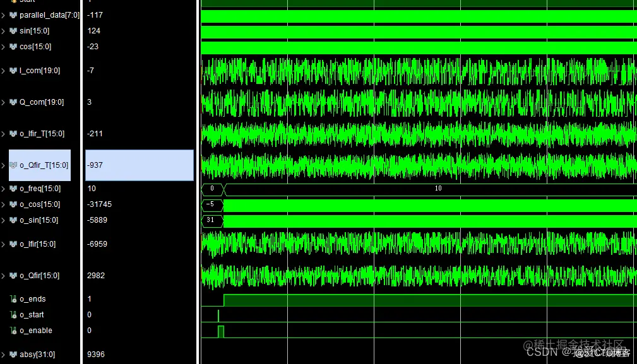Select the o_enable signal name
The height and width of the screenshot is (364, 637).
click(36, 331)
